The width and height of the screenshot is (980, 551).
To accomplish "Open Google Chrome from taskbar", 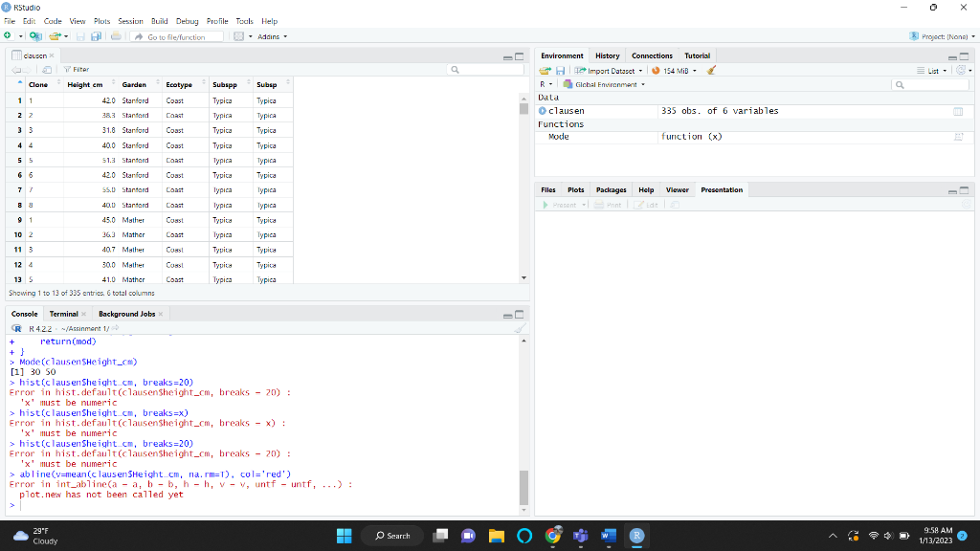I will click(552, 536).
